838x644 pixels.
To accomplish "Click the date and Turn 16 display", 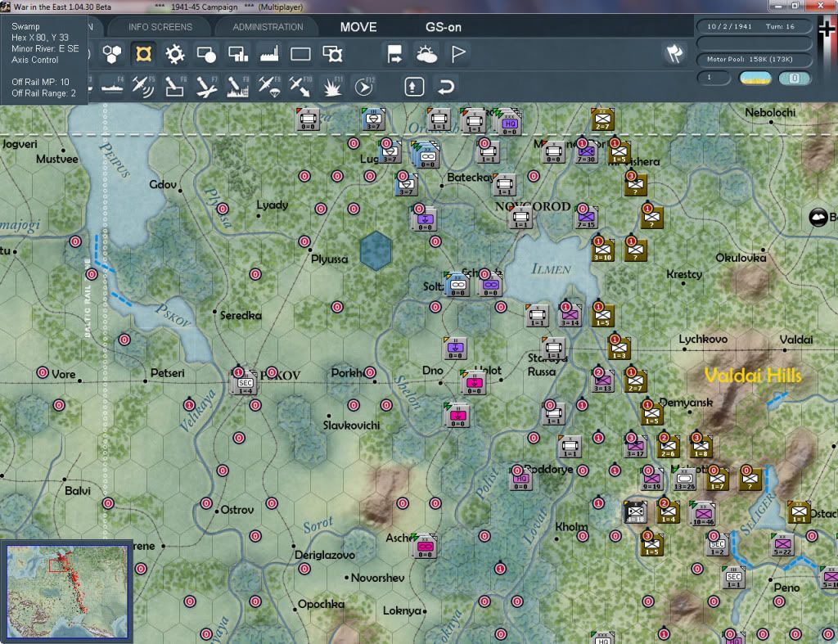I will pos(754,26).
